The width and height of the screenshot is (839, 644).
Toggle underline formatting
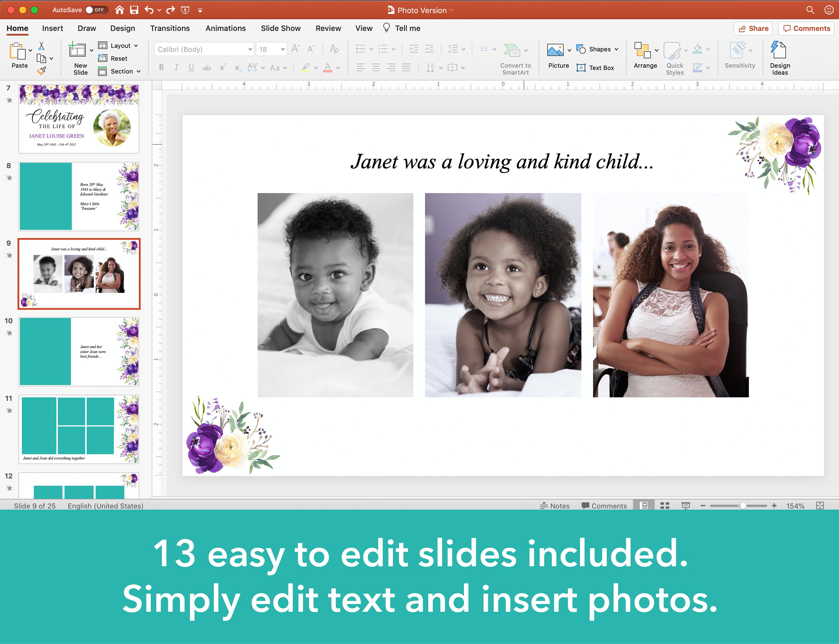pos(191,67)
